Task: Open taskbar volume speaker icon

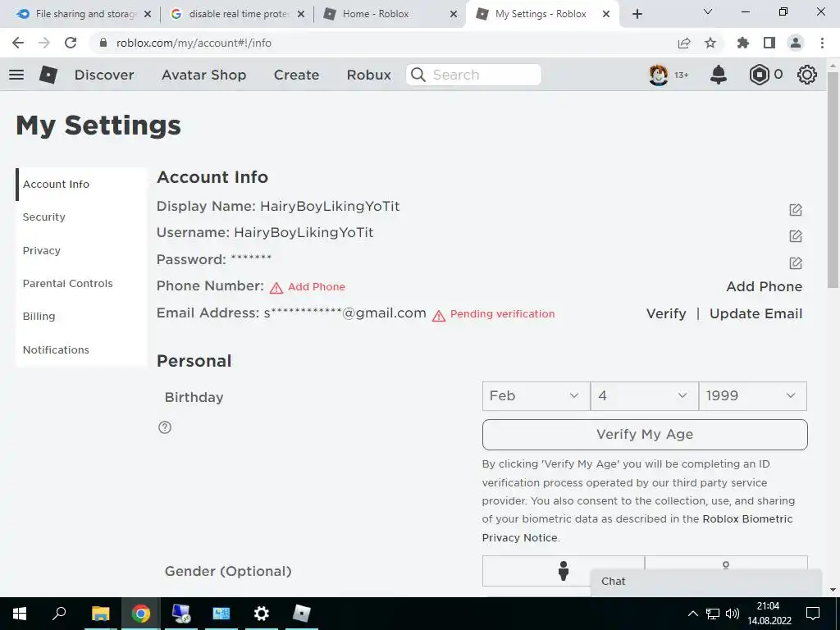Action: [733, 614]
